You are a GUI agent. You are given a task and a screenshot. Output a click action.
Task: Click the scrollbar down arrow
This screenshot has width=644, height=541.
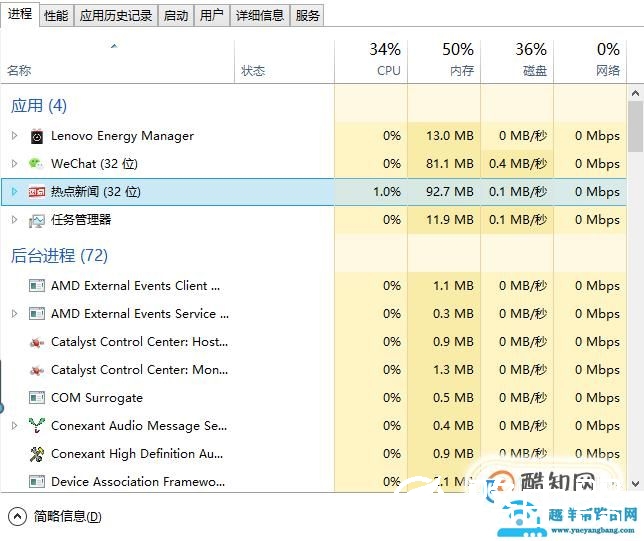(x=635, y=484)
